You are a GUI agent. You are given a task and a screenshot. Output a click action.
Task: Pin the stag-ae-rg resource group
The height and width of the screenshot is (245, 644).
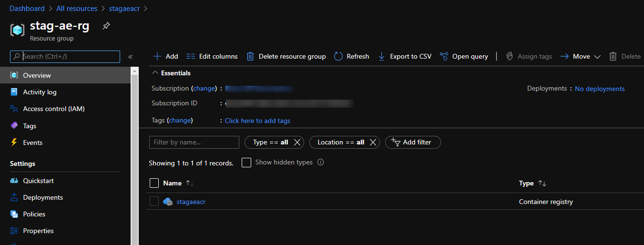(106, 26)
